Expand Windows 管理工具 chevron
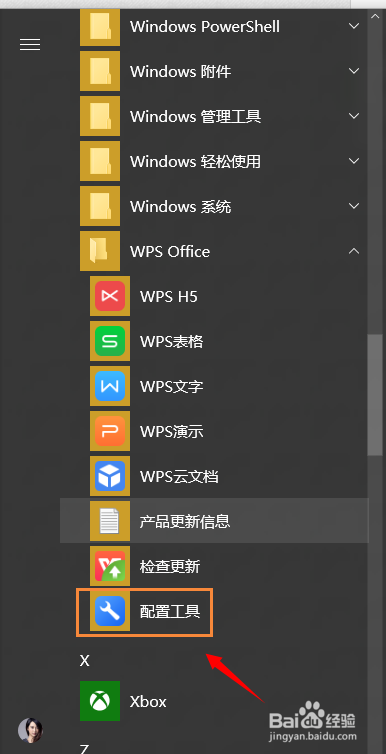386x754 pixels. 354,116
